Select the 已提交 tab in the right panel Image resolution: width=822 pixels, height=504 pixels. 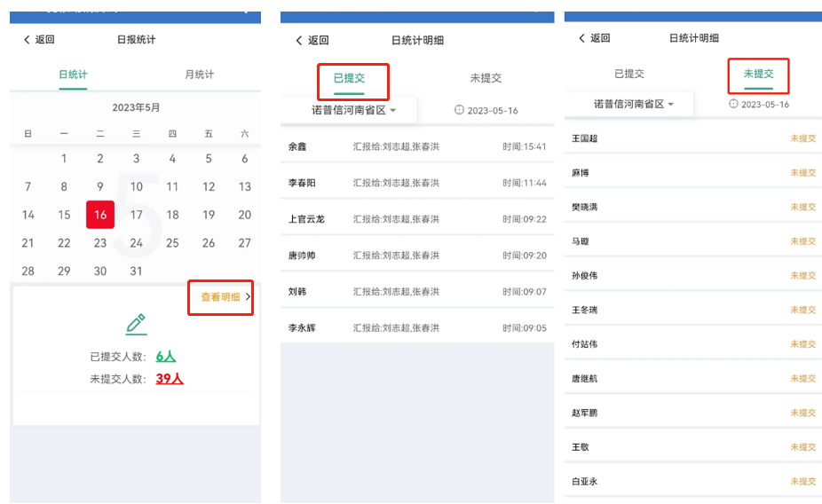[x=629, y=74]
